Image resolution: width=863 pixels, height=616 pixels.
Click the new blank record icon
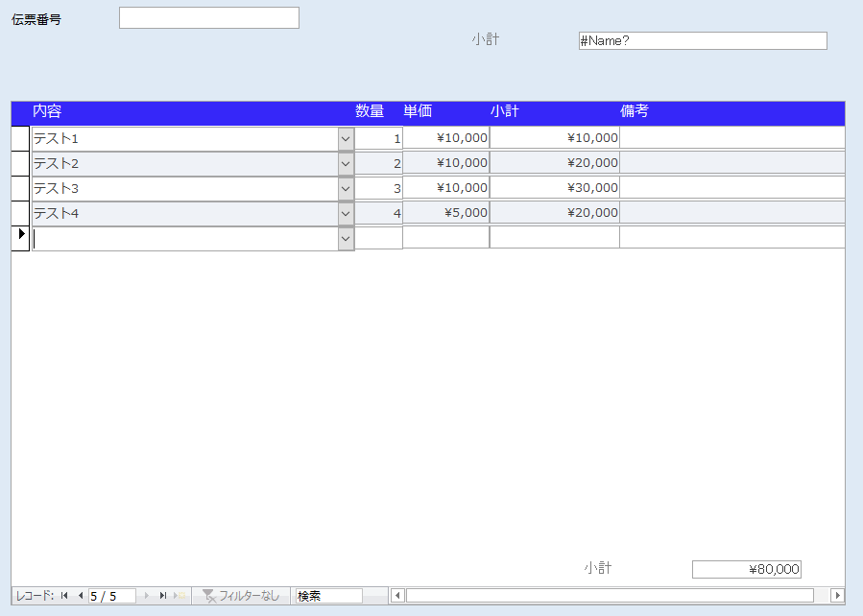[180, 596]
